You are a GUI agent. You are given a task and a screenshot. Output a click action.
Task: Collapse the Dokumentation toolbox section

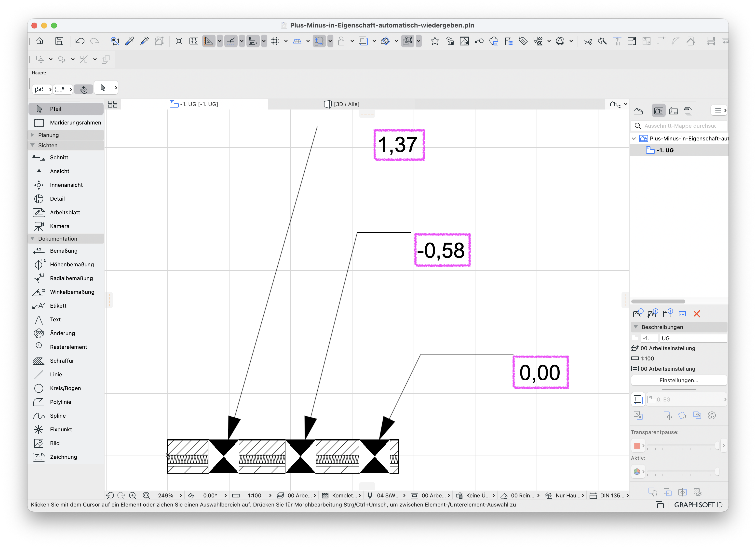pos(33,239)
